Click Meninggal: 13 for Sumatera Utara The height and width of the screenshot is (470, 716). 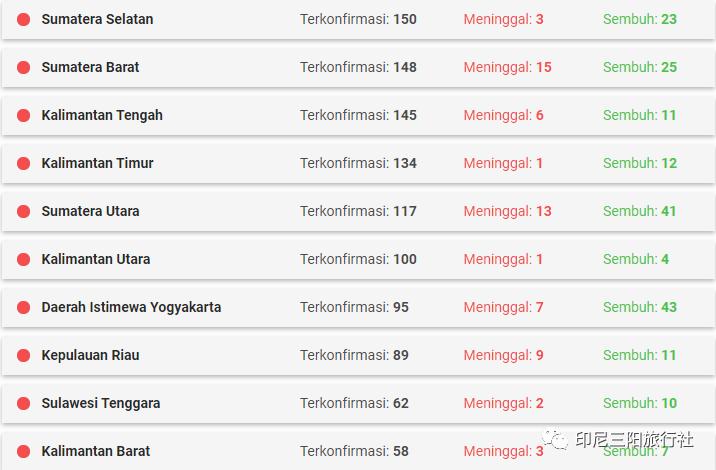pyautogui.click(x=507, y=211)
